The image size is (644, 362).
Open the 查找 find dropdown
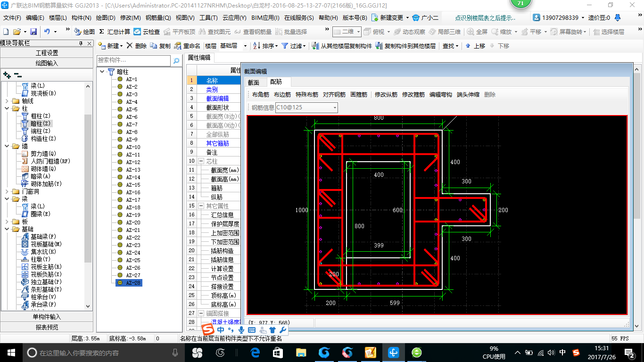450,46
